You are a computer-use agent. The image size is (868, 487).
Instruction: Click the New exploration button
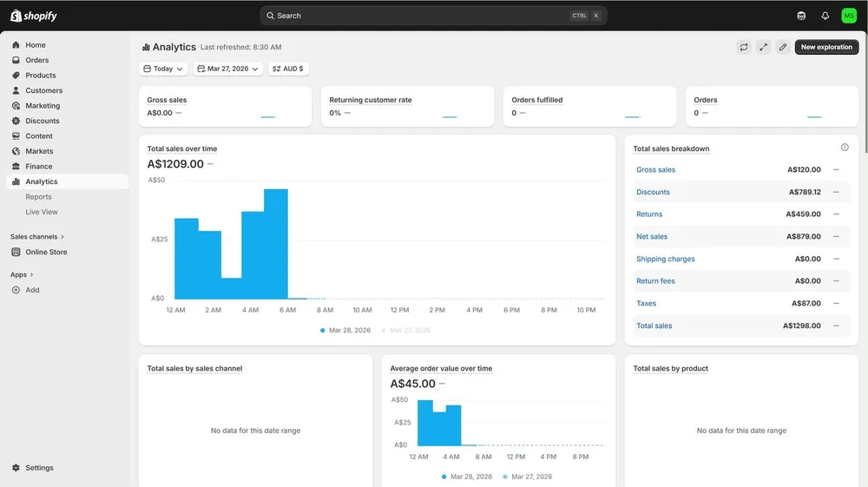(826, 47)
